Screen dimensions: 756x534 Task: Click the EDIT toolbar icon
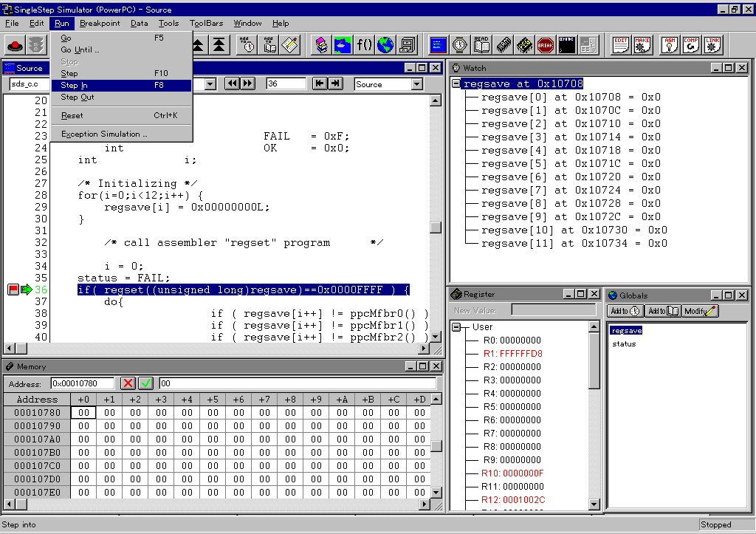point(621,45)
